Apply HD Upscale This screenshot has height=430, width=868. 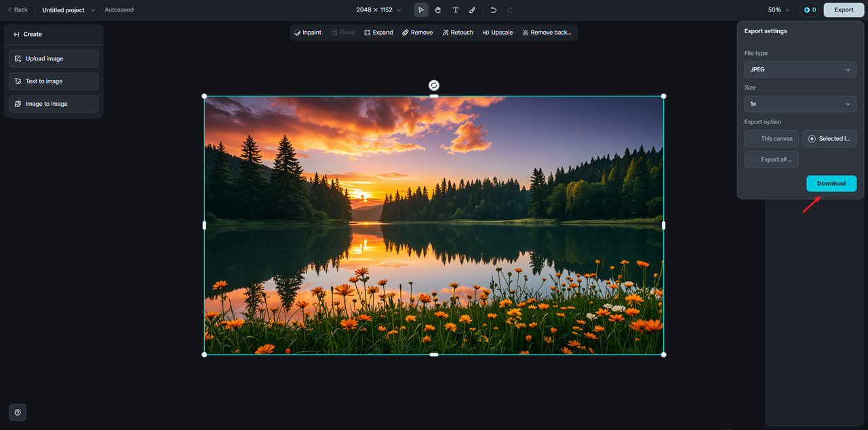(x=498, y=33)
